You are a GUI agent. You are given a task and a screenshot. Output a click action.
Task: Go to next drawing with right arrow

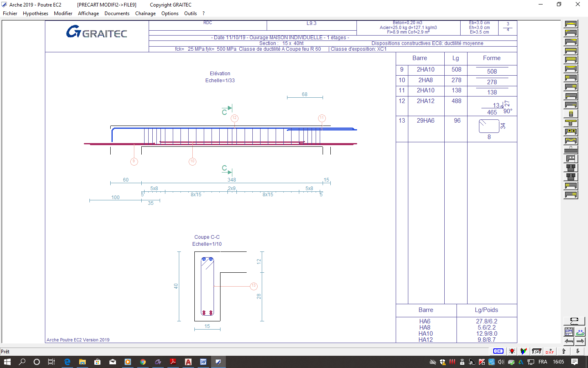(x=580, y=341)
